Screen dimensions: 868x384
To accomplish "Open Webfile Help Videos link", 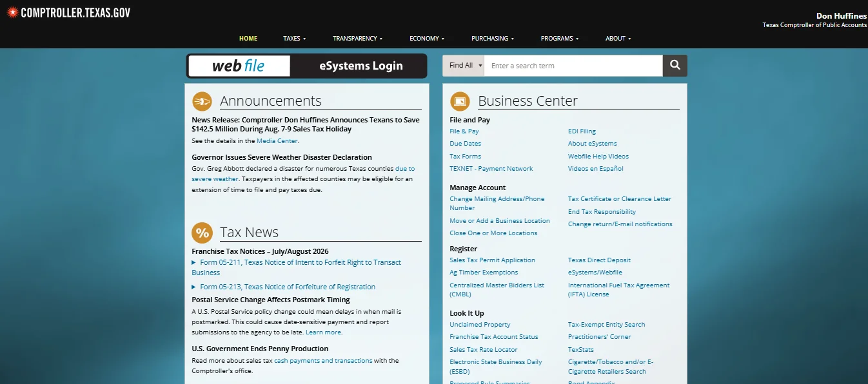I will 598,157.
